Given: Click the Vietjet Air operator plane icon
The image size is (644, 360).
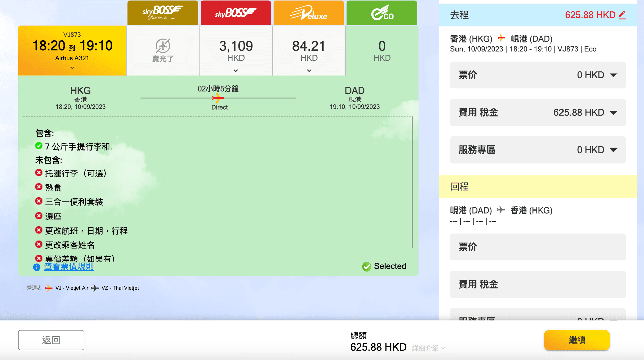Looking at the screenshot, I should point(49,288).
